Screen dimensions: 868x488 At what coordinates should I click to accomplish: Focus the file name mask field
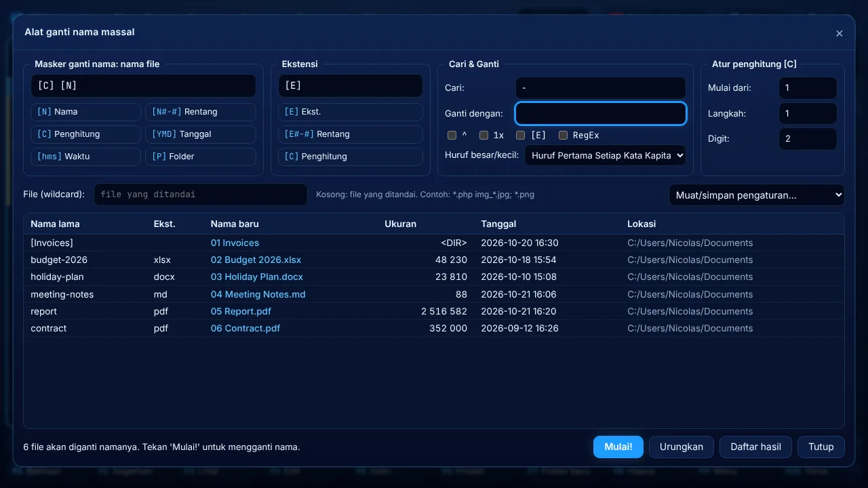(x=143, y=86)
